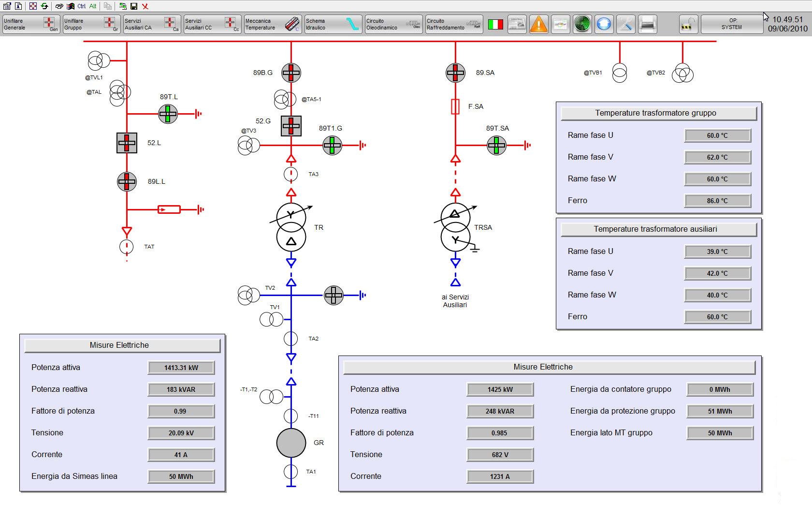The width and height of the screenshot is (812, 520).
Task: Toggle the 52.L line breaker
Action: coord(127,143)
